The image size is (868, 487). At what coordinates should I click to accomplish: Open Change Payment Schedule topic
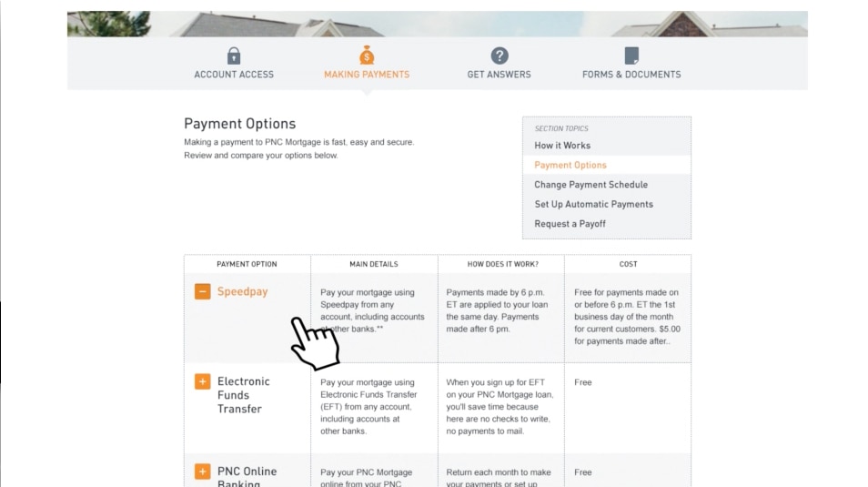[x=590, y=185]
